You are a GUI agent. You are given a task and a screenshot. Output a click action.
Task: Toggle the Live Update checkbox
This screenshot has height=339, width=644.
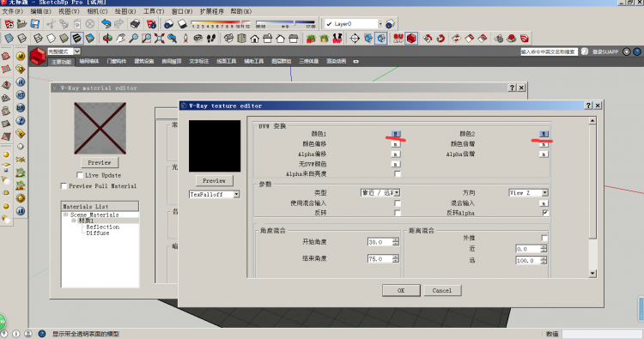tap(80, 175)
